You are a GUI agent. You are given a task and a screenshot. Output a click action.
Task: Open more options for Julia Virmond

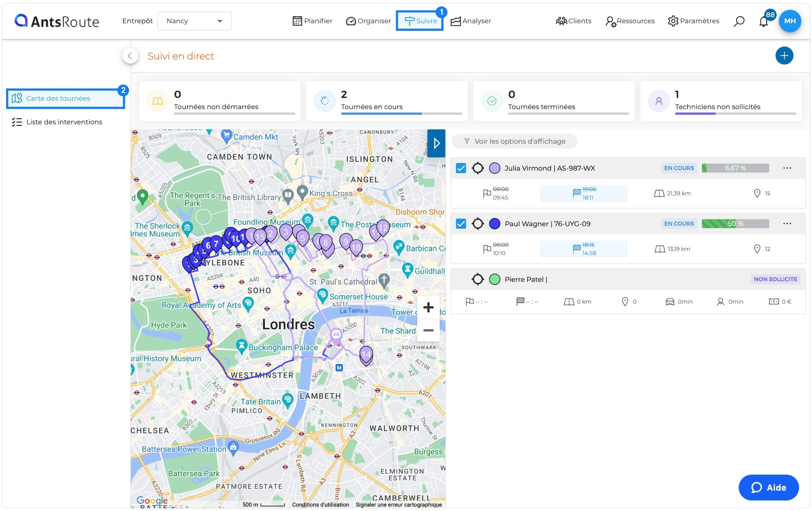pyautogui.click(x=787, y=168)
